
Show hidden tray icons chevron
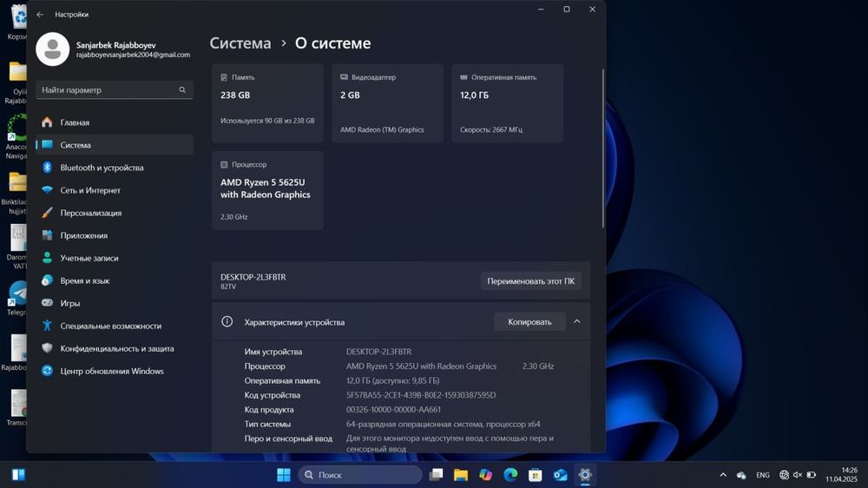click(723, 475)
